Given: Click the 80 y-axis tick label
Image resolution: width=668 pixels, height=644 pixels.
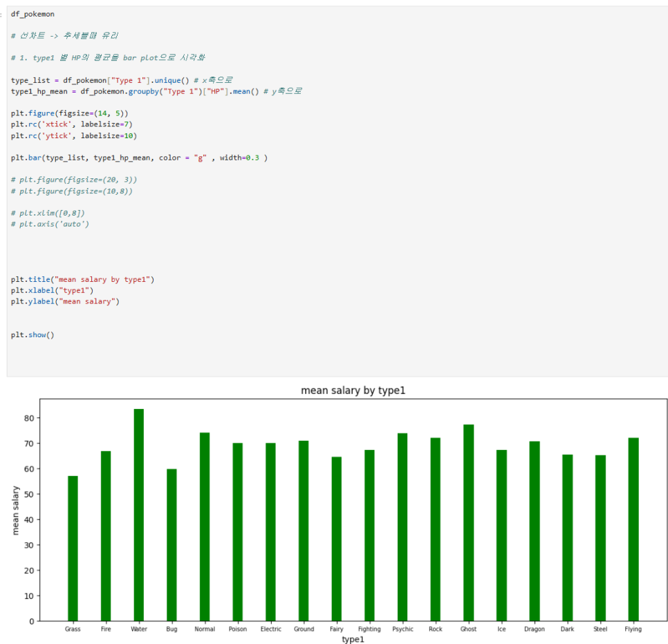Looking at the screenshot, I should 29,418.
